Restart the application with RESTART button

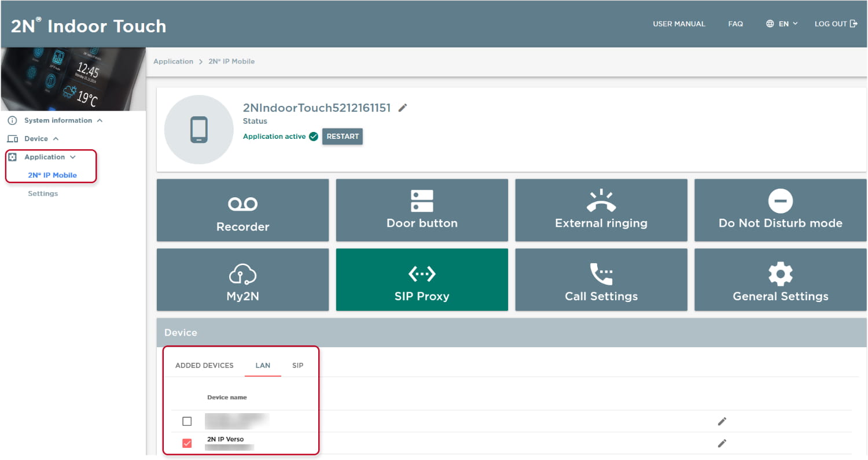343,137
